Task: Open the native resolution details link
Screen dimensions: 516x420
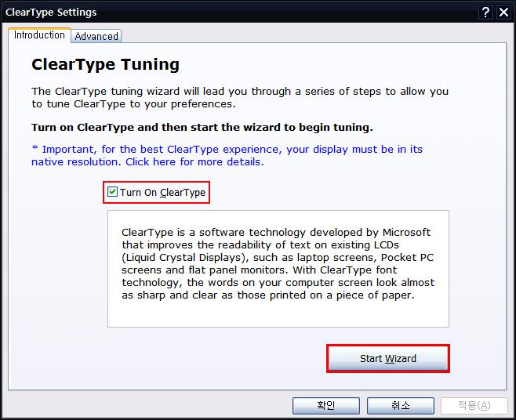Action: [227, 156]
